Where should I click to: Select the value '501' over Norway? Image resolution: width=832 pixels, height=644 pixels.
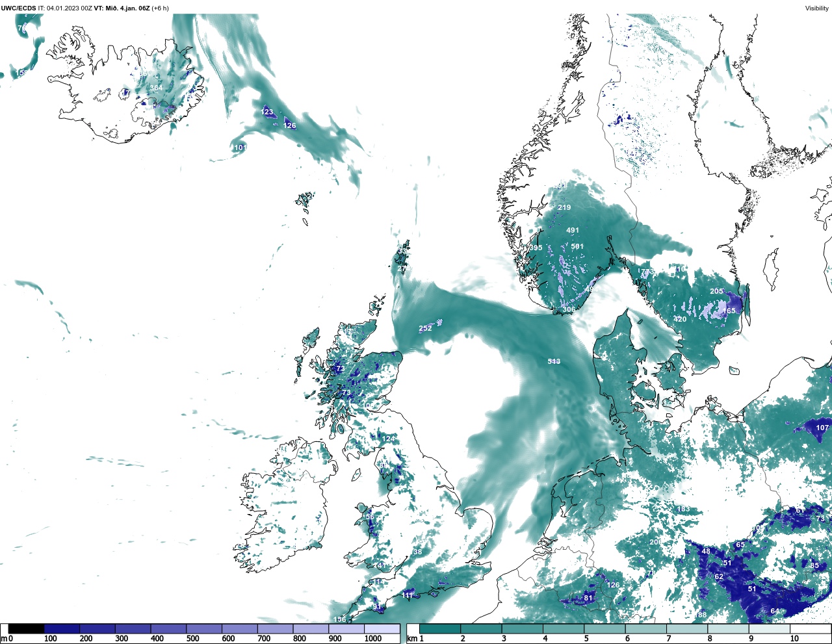577,246
